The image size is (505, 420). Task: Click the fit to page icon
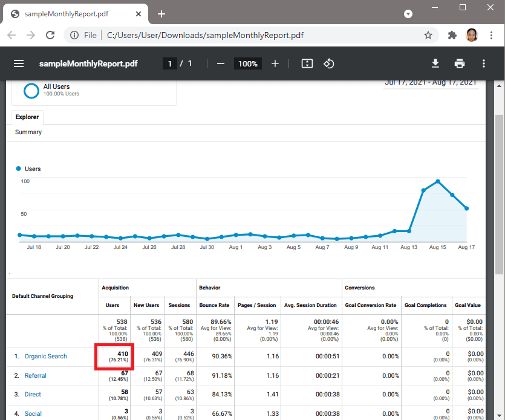(x=307, y=63)
